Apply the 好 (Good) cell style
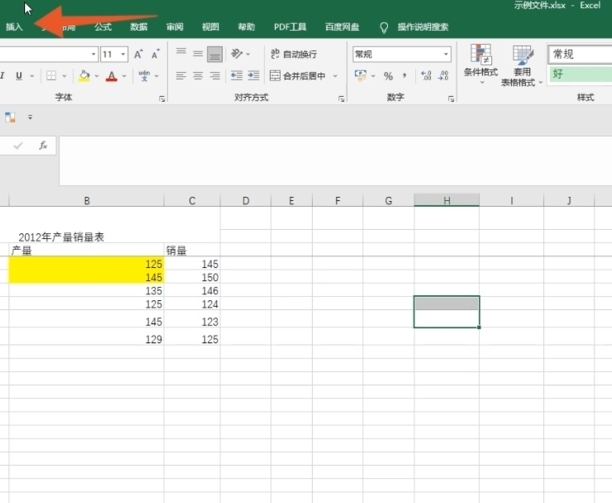This screenshot has height=503, width=612. tap(580, 74)
